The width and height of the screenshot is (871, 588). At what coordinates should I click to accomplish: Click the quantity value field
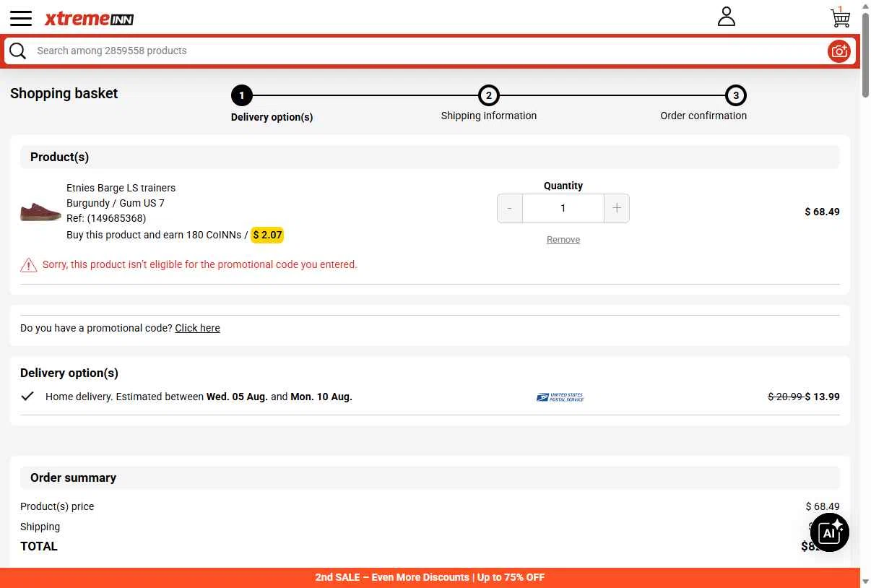tap(563, 208)
